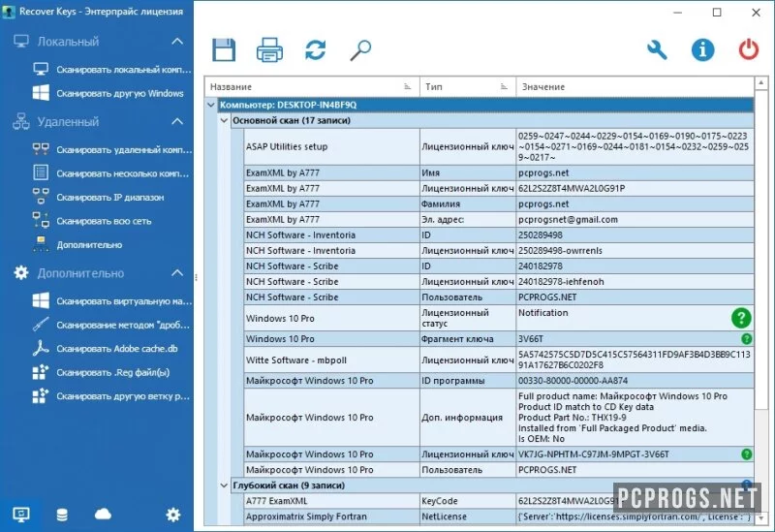Select key value 62L2S2Z8T4MWA2L0G91P in the ExamXML row
The width and height of the screenshot is (775, 532).
click(x=572, y=188)
